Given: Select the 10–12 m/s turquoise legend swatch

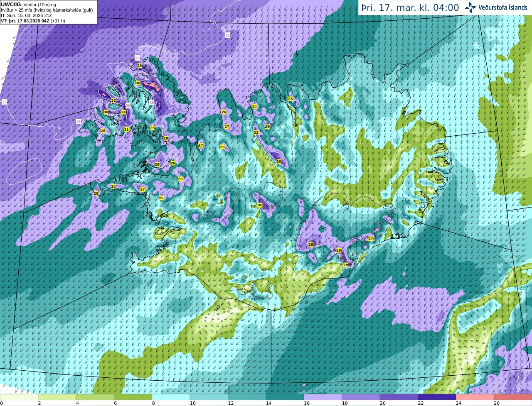Looking at the screenshot, I should point(209,397).
